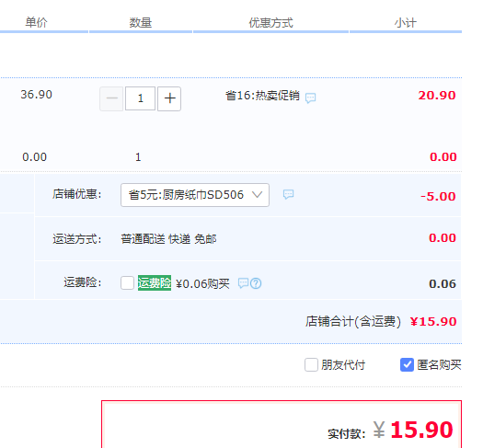Click the green 运费险 badge

155,282
